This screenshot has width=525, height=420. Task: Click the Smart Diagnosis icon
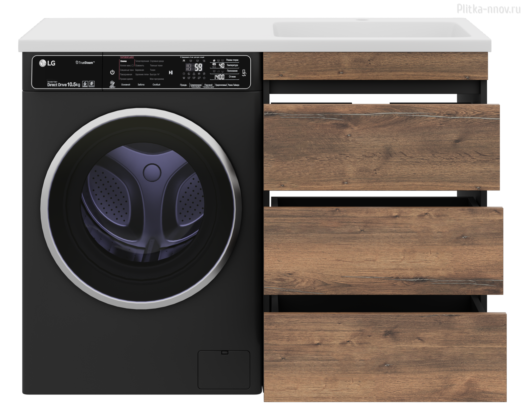point(112,84)
